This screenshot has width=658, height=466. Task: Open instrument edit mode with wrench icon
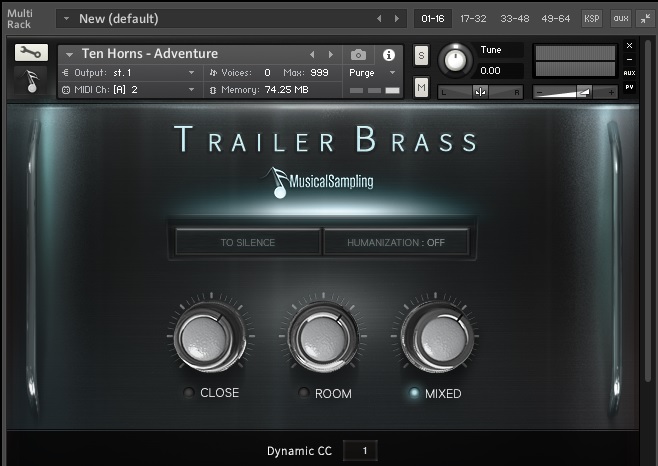click(x=31, y=52)
